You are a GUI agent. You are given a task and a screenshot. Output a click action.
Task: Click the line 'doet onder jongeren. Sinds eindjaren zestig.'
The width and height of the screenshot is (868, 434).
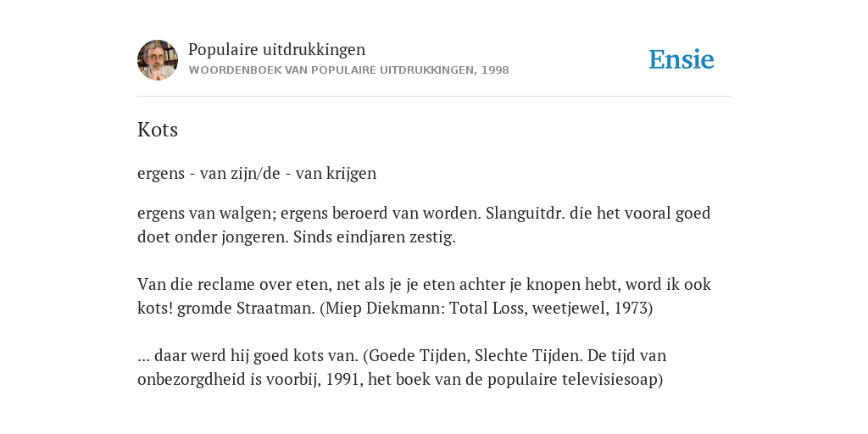(x=297, y=237)
